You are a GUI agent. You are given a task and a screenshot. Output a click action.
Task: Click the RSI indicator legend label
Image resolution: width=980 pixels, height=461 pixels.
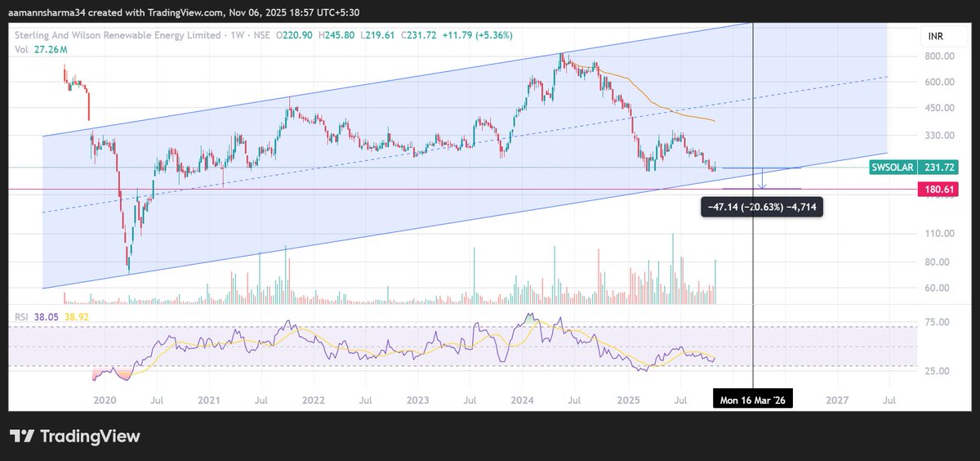coord(20,316)
